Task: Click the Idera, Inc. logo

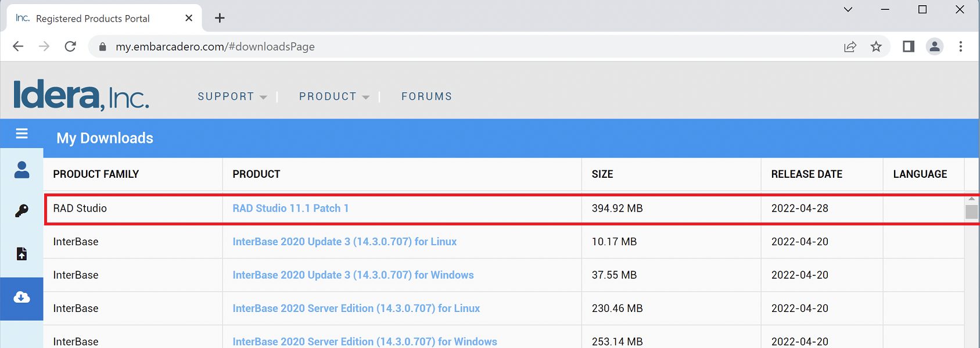Action: coord(81,96)
